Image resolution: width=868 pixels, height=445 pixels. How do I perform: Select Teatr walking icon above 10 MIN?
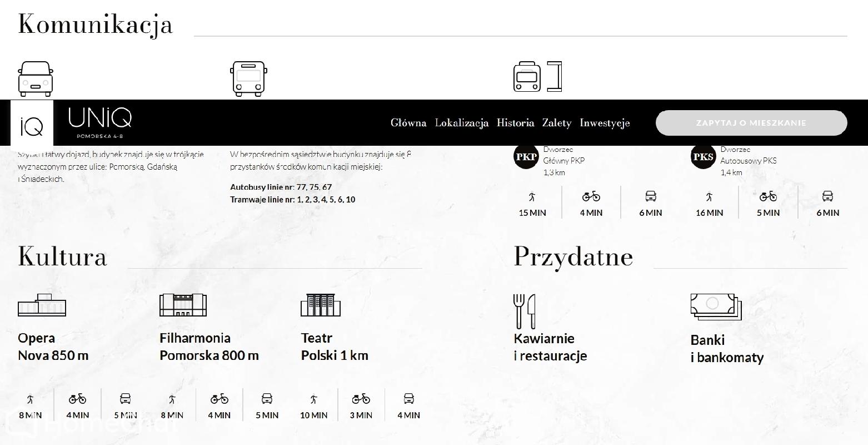(314, 399)
